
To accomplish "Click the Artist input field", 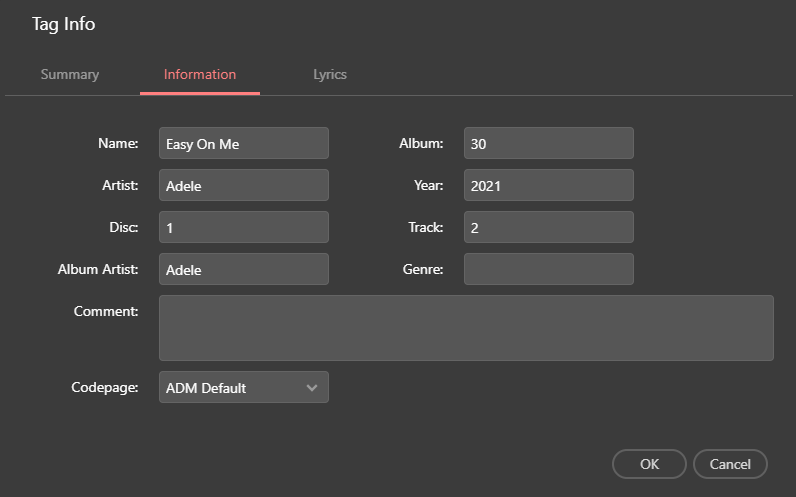I will coord(244,185).
